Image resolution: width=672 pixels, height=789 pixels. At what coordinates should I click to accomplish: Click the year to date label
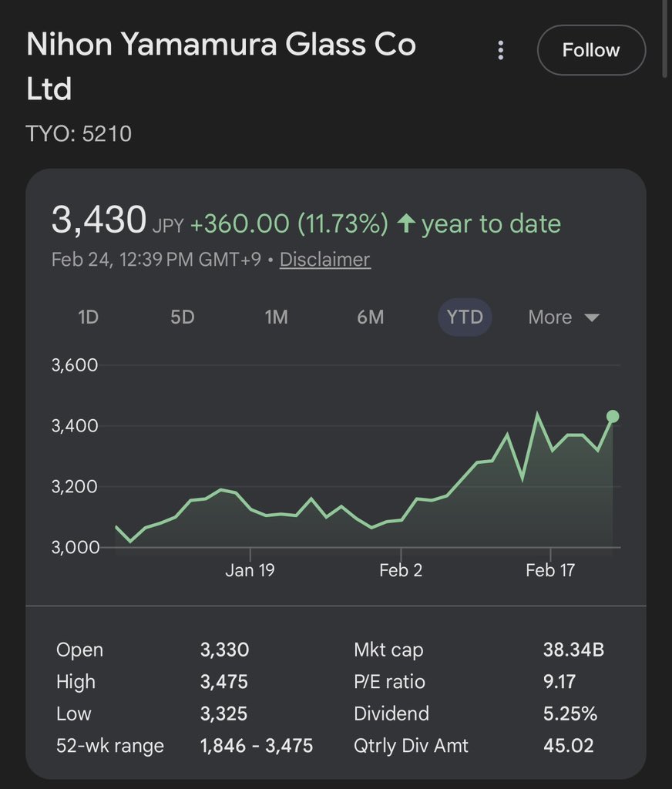492,224
